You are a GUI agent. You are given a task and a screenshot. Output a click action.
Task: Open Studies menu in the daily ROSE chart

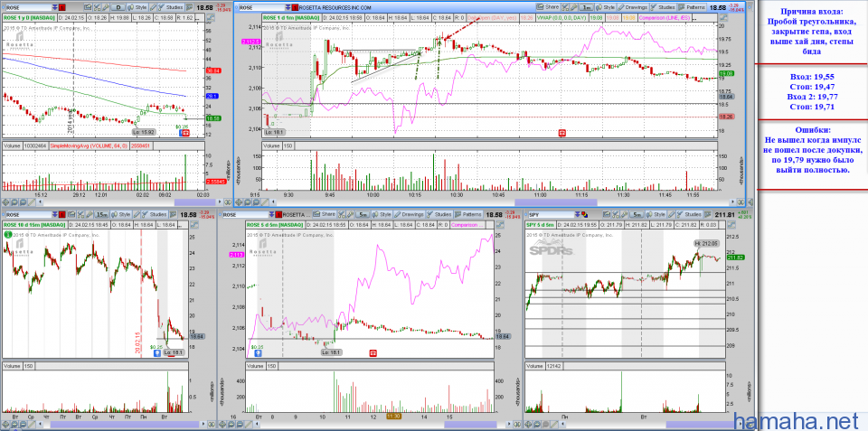[x=171, y=7]
